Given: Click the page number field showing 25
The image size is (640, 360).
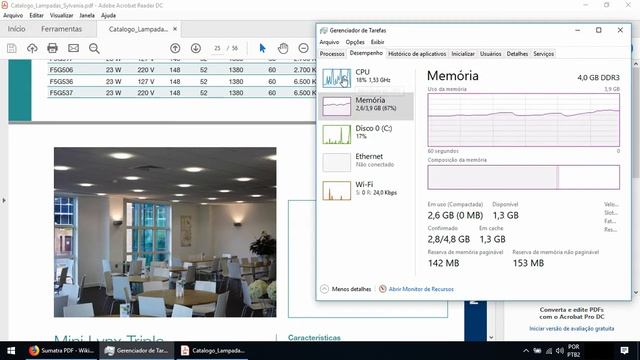Looking at the screenshot, I should coord(217,48).
